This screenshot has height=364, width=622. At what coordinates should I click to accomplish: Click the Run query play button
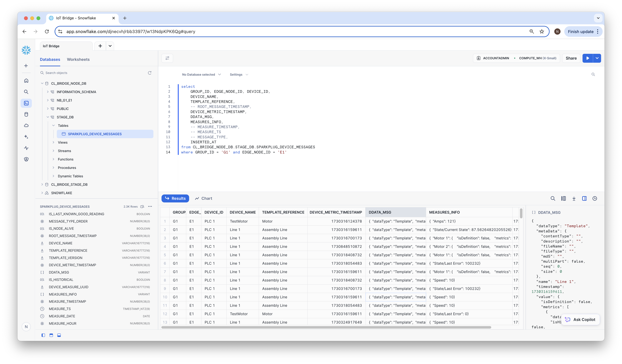[x=588, y=58]
